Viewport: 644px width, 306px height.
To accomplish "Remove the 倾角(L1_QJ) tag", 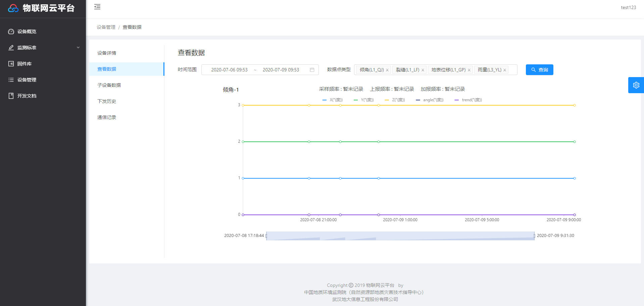I will click(x=387, y=70).
